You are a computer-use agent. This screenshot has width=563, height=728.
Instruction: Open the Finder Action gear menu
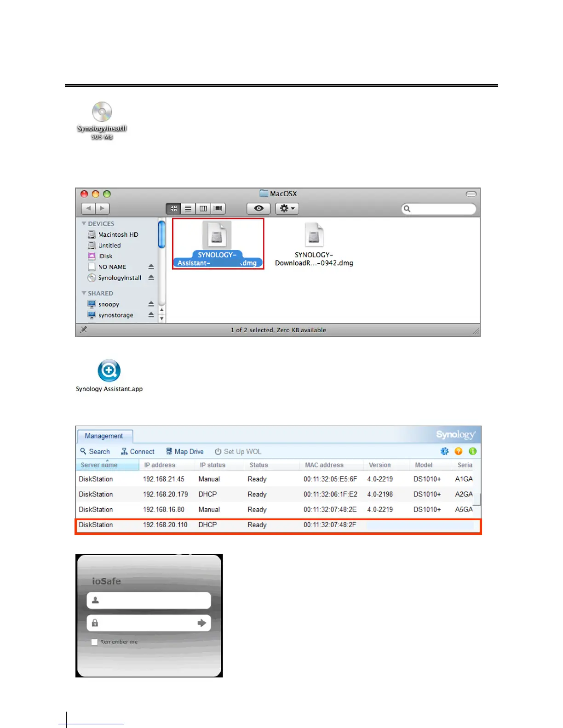(x=287, y=209)
